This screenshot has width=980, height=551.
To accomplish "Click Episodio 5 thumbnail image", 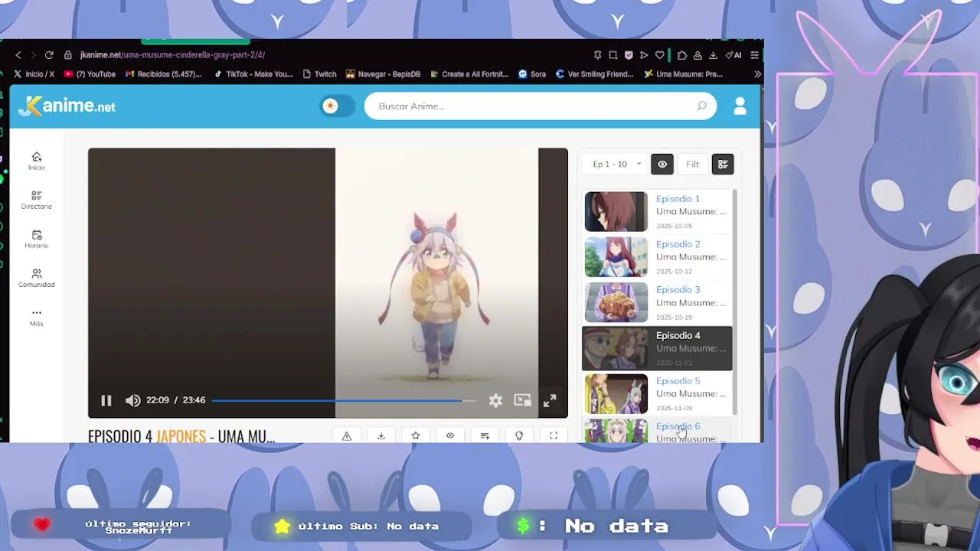I will tap(616, 393).
